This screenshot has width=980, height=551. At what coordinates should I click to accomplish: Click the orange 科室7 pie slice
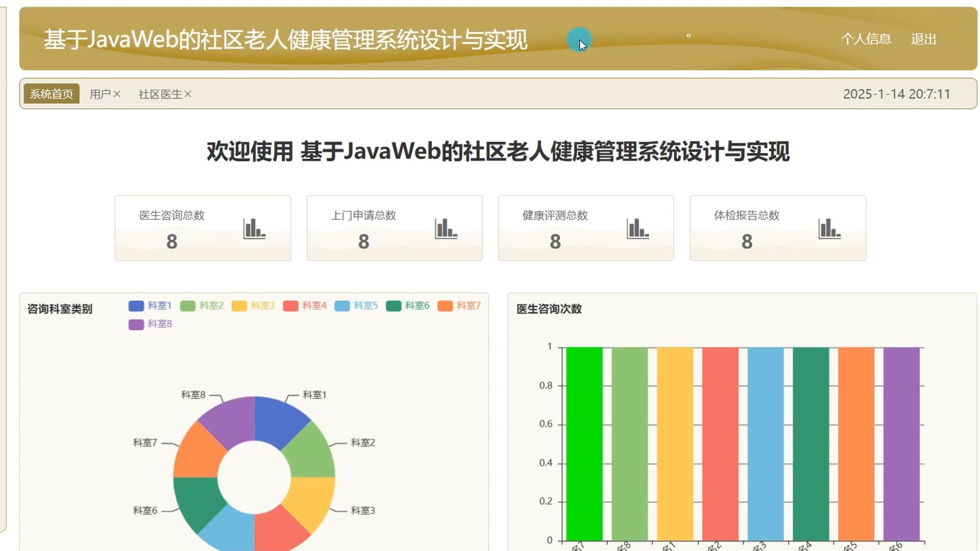pos(199,455)
